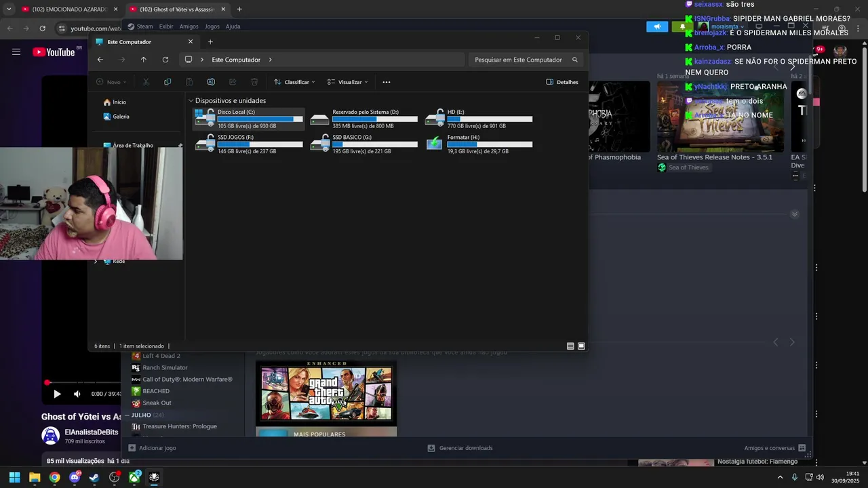Click the Cut scissors icon in Explorer toolbar
The height and width of the screenshot is (488, 868).
coord(146,82)
